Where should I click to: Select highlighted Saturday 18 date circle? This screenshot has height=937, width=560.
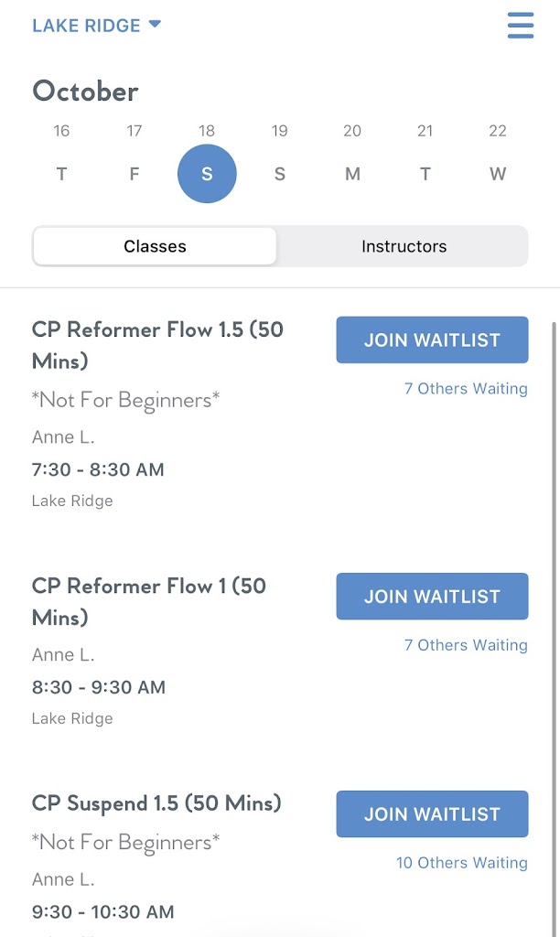207,173
